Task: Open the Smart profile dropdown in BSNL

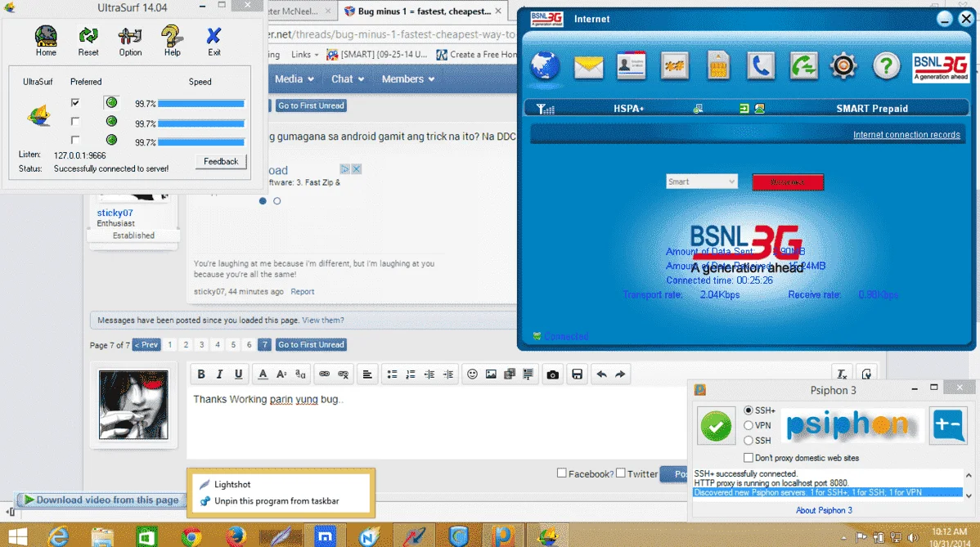Action: 701,182
